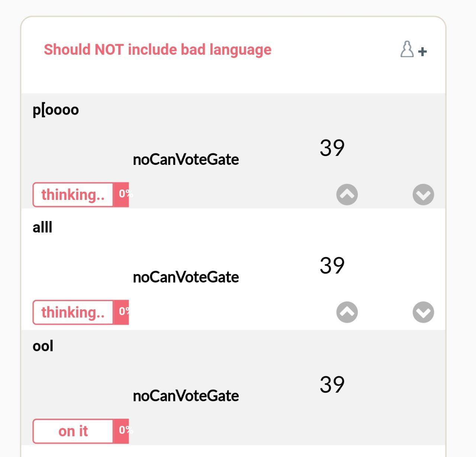This screenshot has height=457, width=476.
Task: Click the 39 score on p[oooo
Action: click(x=332, y=148)
